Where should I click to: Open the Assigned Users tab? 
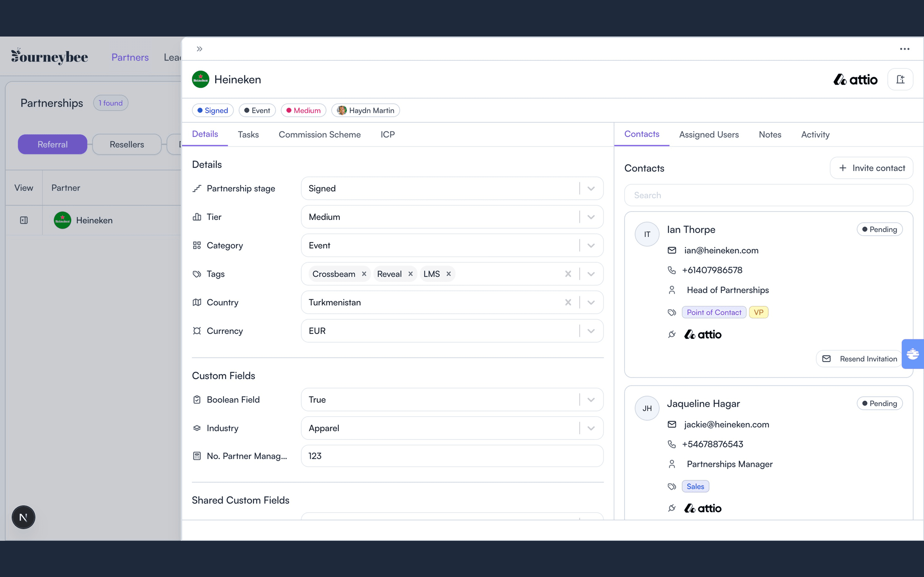(x=709, y=134)
